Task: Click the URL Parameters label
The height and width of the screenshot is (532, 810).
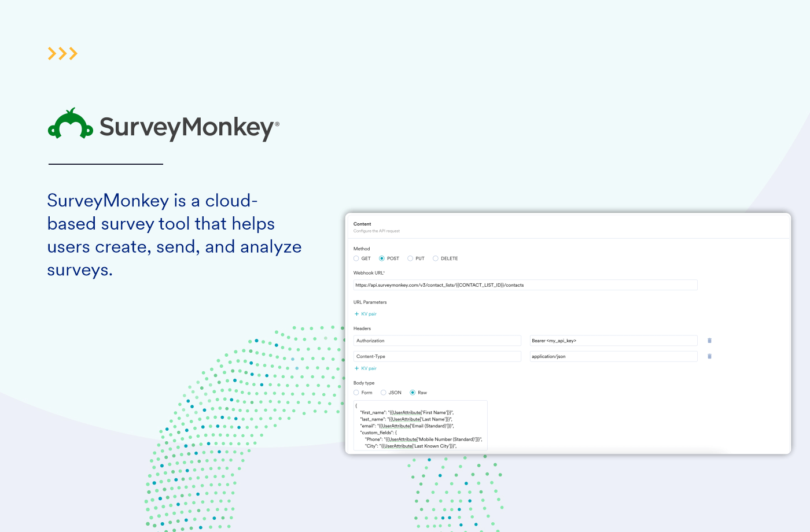Action: [370, 302]
